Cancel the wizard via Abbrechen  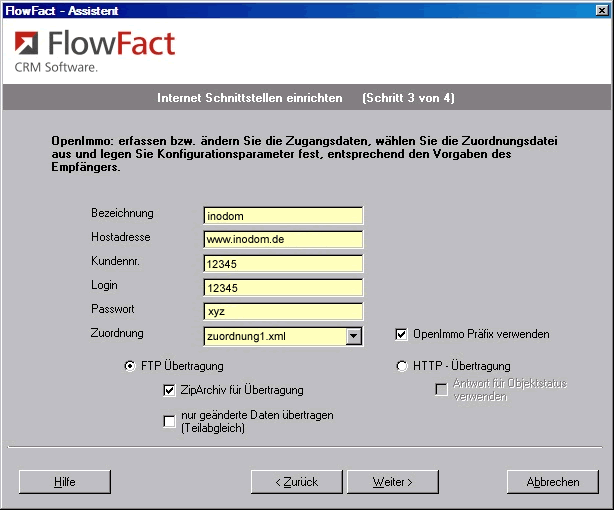552,482
